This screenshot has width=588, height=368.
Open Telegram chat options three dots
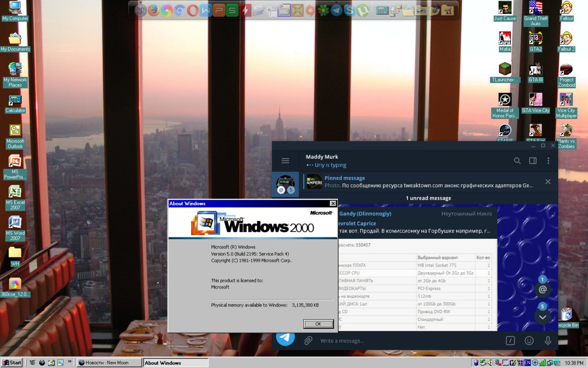[548, 161]
